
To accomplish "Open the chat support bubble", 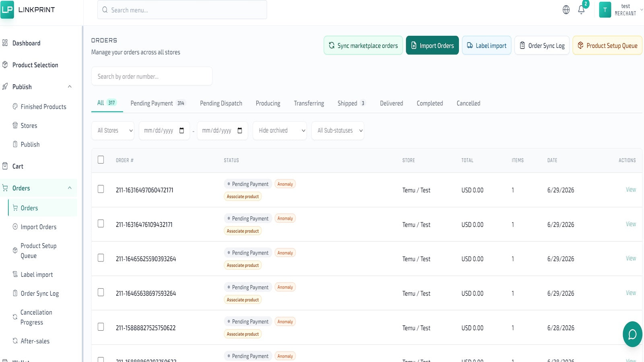I will click(x=632, y=334).
